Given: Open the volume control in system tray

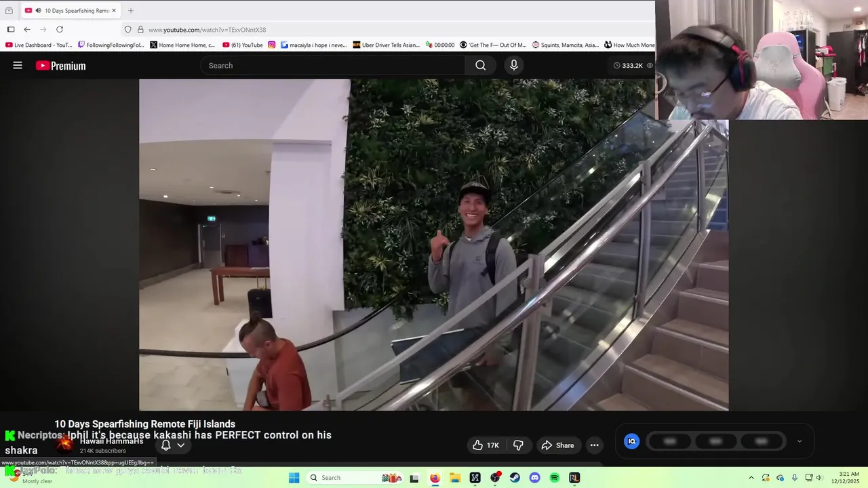Looking at the screenshot, I should pyautogui.click(x=820, y=478).
